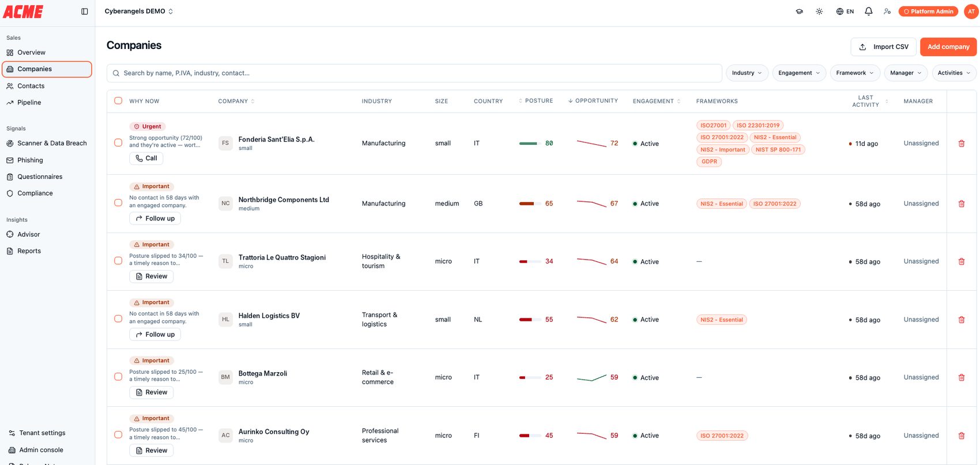The image size is (980, 465).
Task: Toggle the select-all checkbox in table header
Action: point(118,100)
